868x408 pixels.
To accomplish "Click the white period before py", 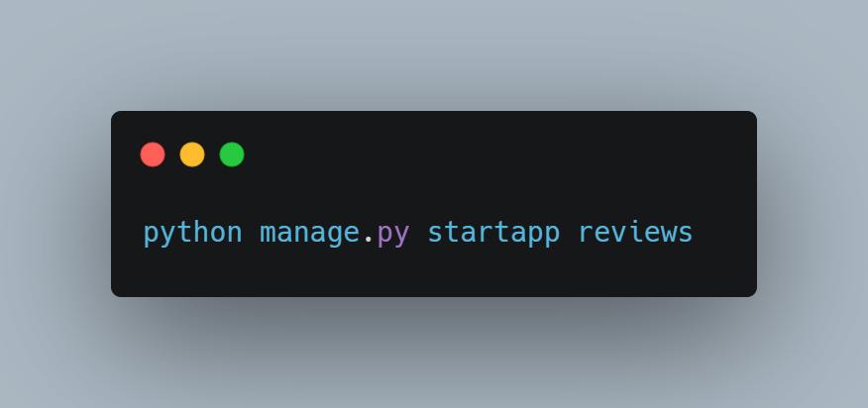I will (x=369, y=240).
